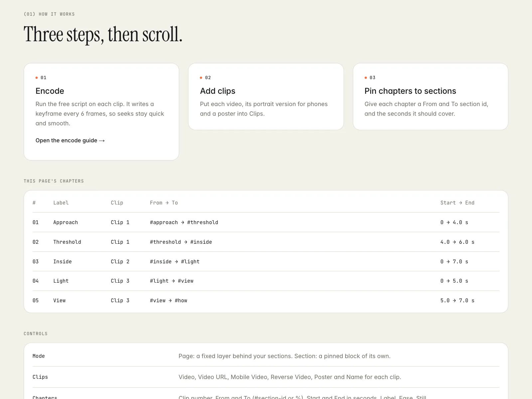Click the 02 step number in Add clips card
Image resolution: width=532 pixels, height=399 pixels.
coord(208,77)
